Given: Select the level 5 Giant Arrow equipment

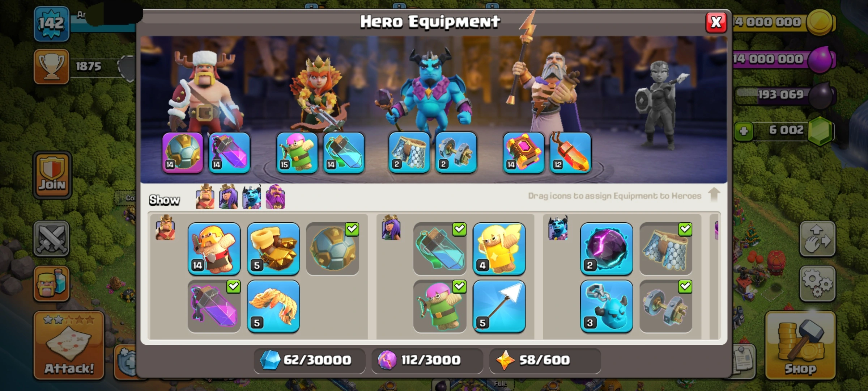Looking at the screenshot, I should (x=499, y=306).
